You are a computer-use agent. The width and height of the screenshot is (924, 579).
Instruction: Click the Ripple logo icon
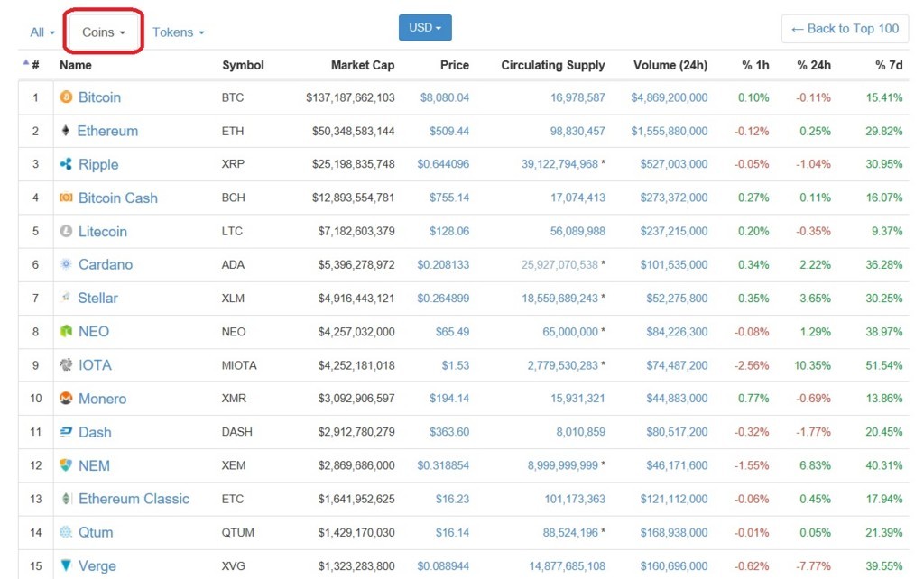(x=66, y=164)
